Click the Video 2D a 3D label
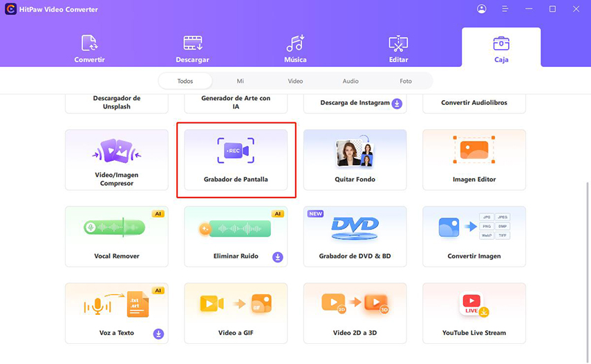 [x=355, y=333]
